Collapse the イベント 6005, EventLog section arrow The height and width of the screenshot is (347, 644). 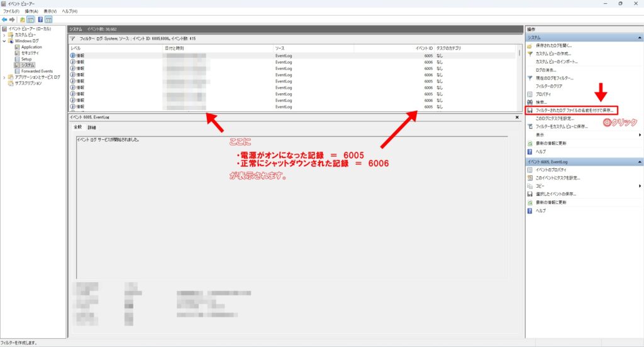(640, 162)
